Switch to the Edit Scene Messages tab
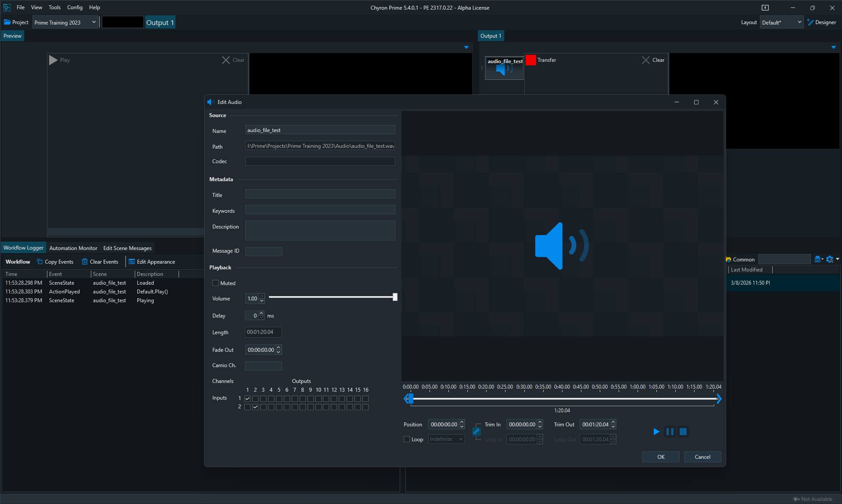 pos(127,248)
